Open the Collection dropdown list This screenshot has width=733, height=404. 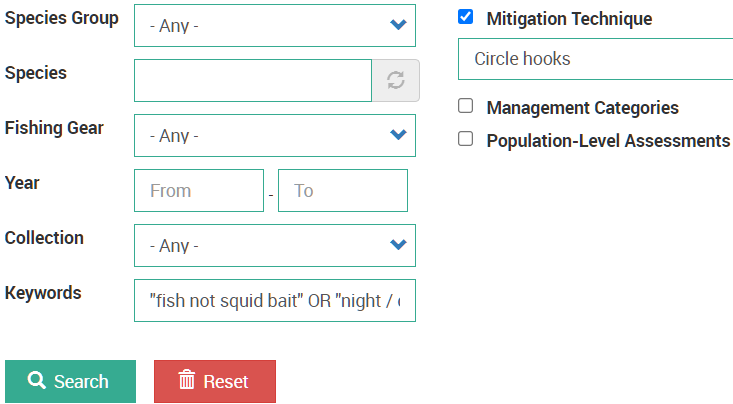(275, 245)
